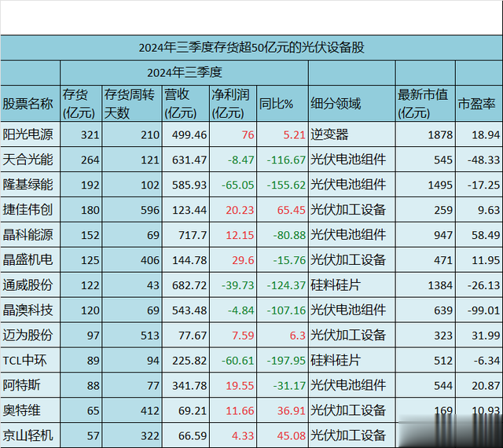Click inventory value 321 for 阳光电源
Image resolution: width=503 pixels, height=448 pixels.
tap(90, 134)
